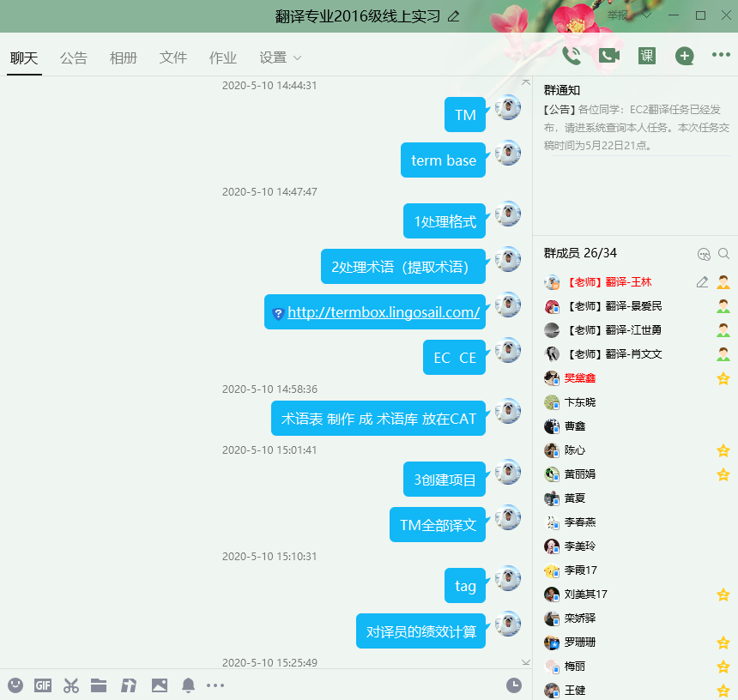This screenshot has height=700, width=738.
Task: Click the sender avatar beside 3创建项目 message
Action: click(x=508, y=472)
